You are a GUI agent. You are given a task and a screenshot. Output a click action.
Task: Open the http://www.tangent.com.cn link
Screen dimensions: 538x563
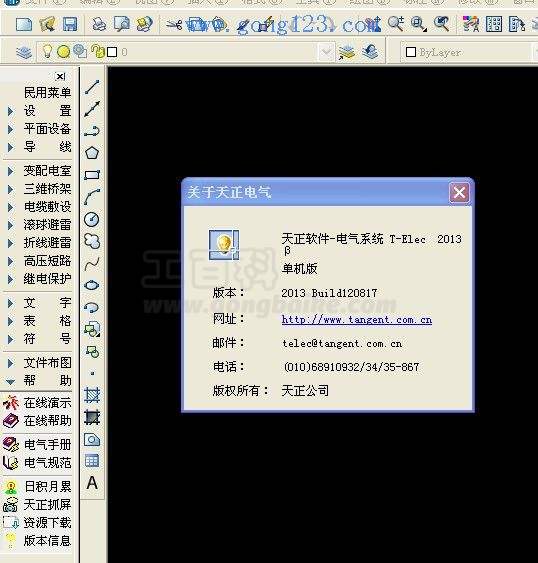pyautogui.click(x=357, y=320)
